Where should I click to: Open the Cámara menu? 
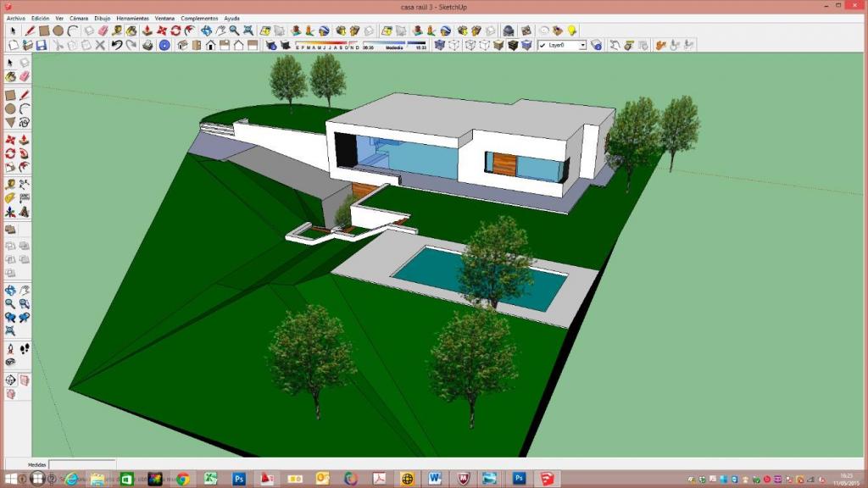pos(79,18)
